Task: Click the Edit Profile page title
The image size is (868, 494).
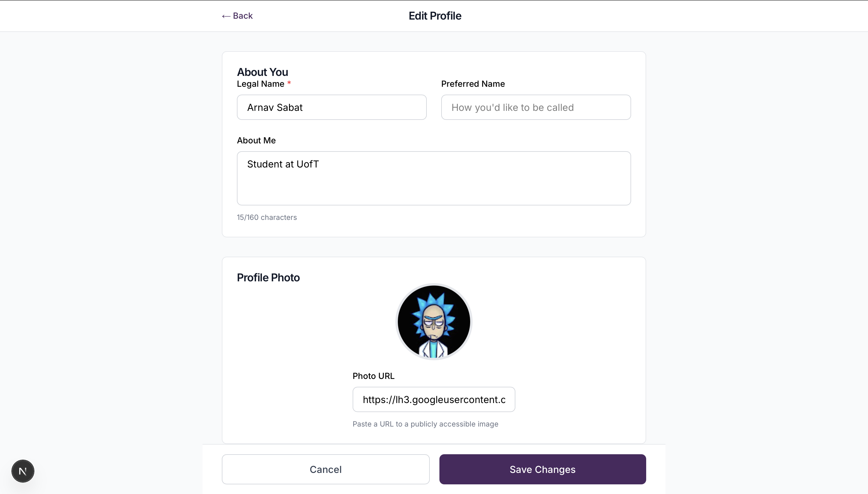Action: (435, 16)
